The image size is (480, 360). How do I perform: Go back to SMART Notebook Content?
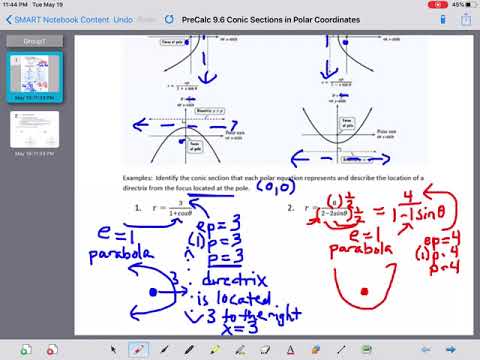[x=57, y=20]
